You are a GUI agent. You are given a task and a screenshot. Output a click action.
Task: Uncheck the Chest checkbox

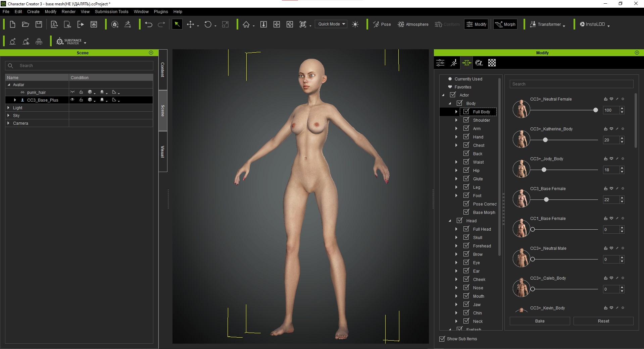(466, 145)
